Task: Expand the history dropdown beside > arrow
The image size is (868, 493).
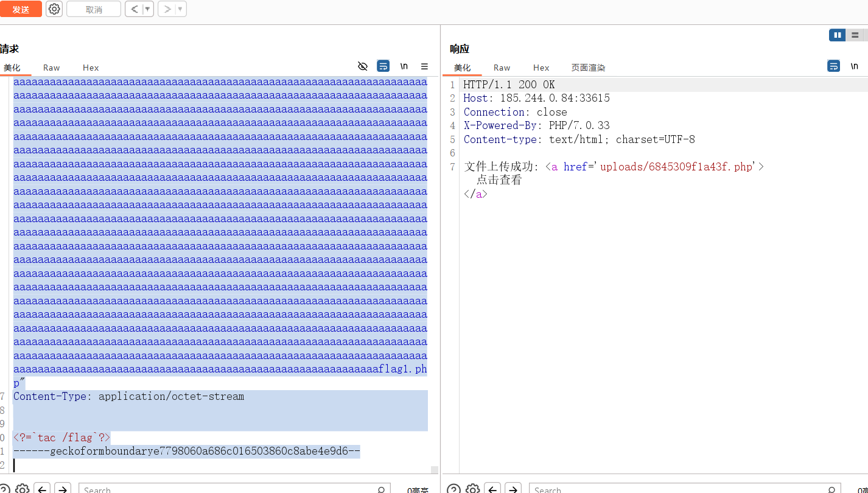Action: point(181,9)
